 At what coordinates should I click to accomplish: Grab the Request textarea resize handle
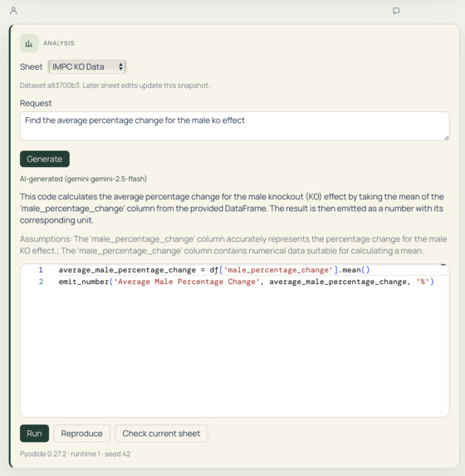coord(446,138)
